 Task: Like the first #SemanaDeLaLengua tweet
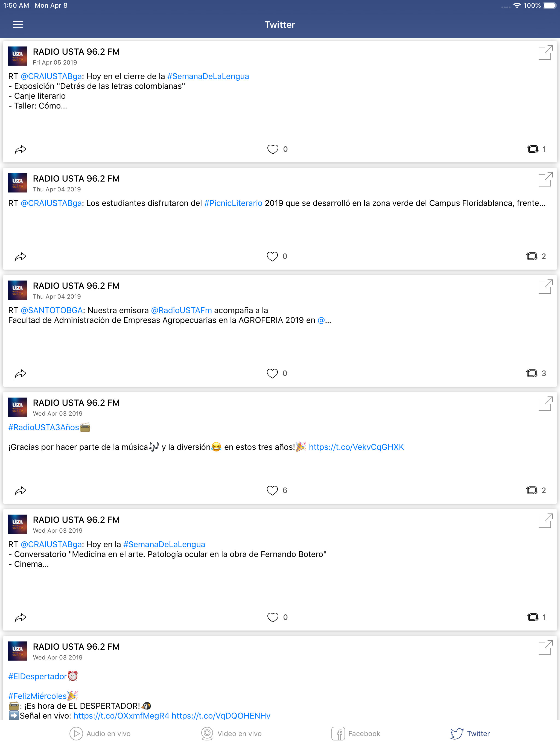(x=273, y=149)
